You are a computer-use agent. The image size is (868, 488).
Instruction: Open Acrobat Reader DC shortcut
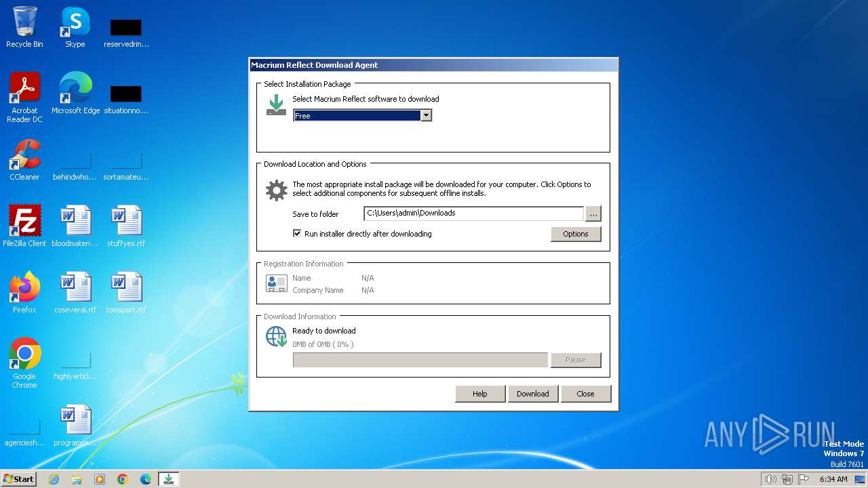pyautogui.click(x=24, y=98)
